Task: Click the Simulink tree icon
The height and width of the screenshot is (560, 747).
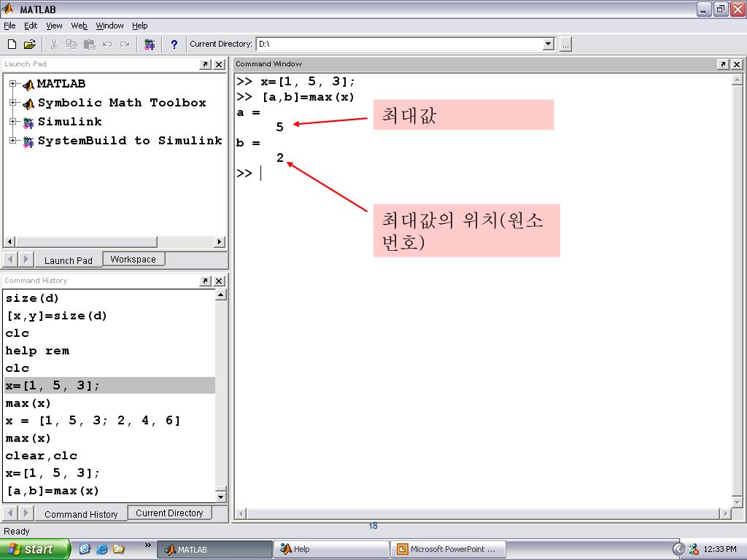Action: (28, 122)
